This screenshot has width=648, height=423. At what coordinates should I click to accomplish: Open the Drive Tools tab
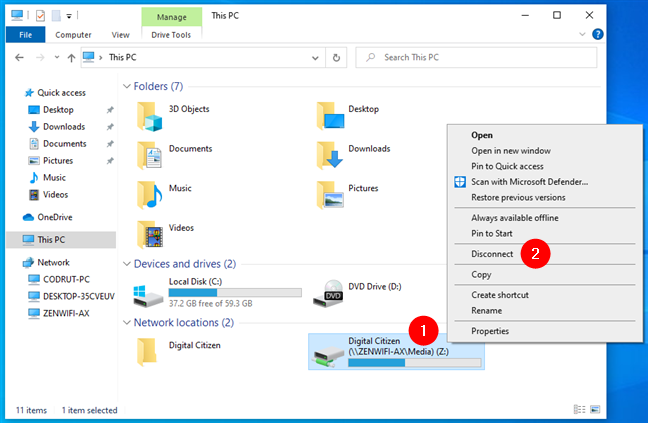tap(171, 35)
